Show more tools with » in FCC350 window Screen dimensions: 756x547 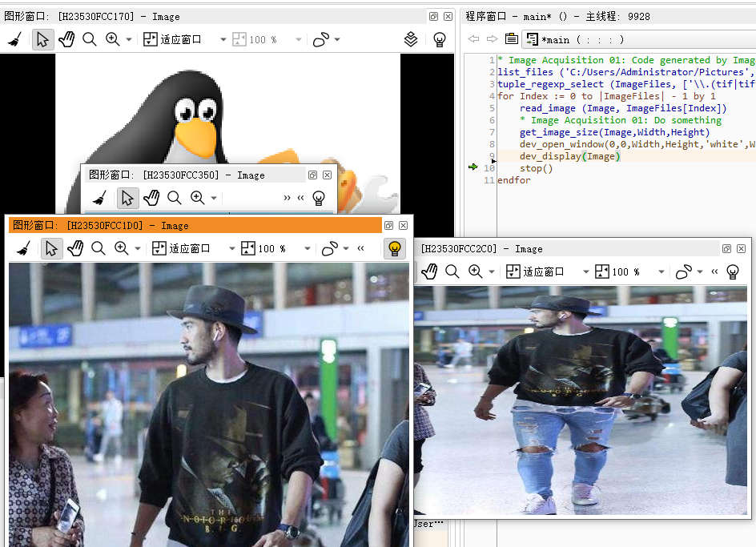click(x=288, y=198)
